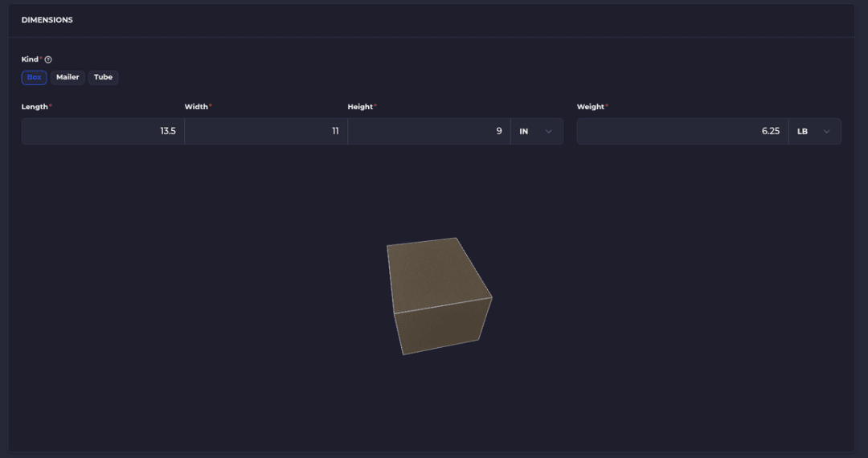The height and width of the screenshot is (458, 868).
Task: Choose the Tube package kind
Action: click(103, 77)
